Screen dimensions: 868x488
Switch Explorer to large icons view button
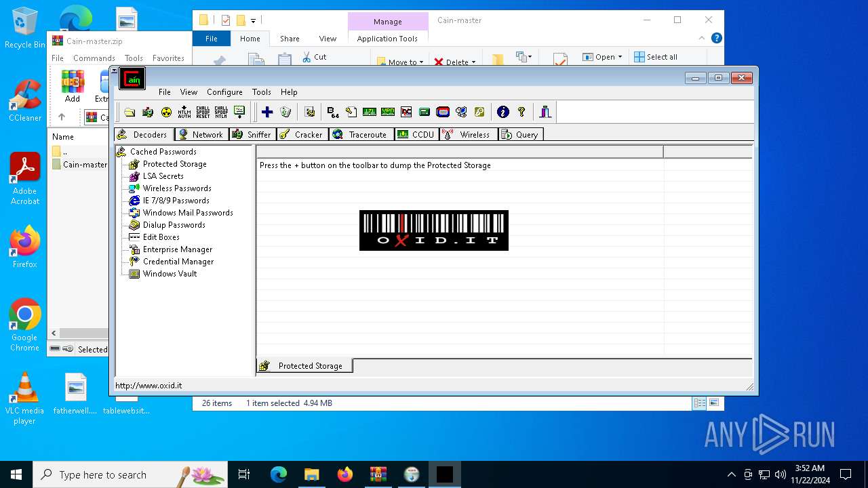coord(713,403)
